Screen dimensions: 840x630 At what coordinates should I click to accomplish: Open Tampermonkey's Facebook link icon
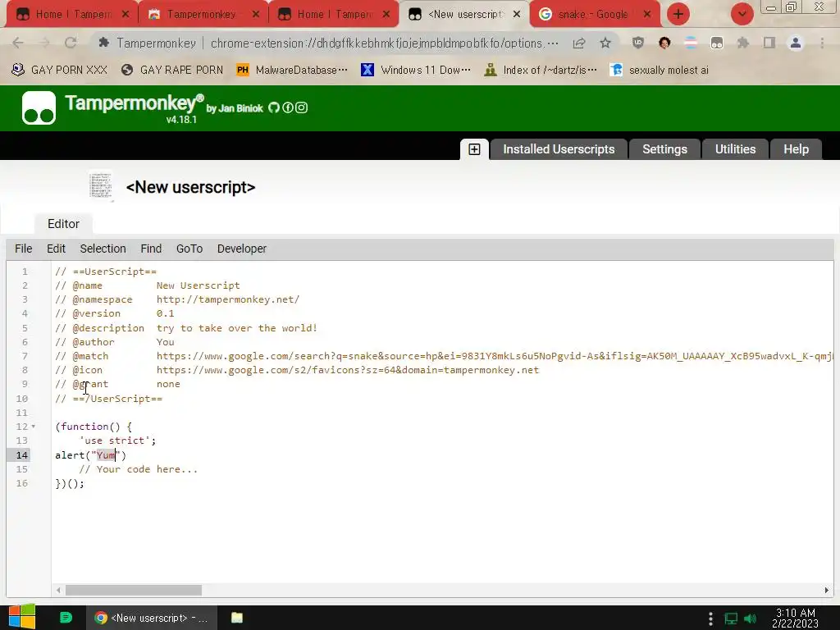point(288,107)
